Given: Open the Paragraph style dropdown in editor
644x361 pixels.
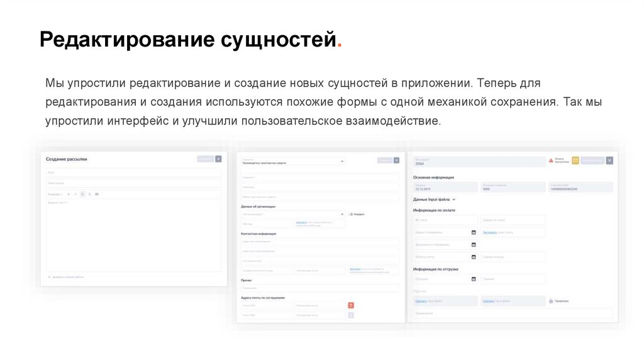Looking at the screenshot, I should tap(55, 194).
